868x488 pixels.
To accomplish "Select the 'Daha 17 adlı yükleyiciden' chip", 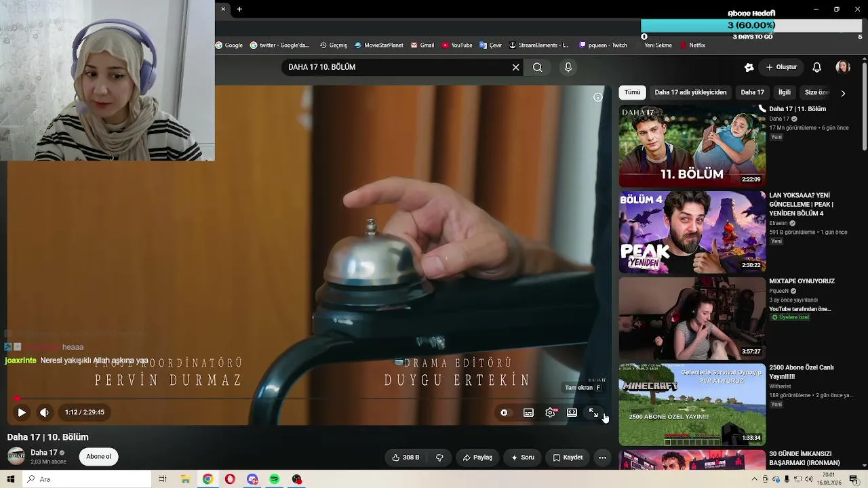I will (690, 92).
